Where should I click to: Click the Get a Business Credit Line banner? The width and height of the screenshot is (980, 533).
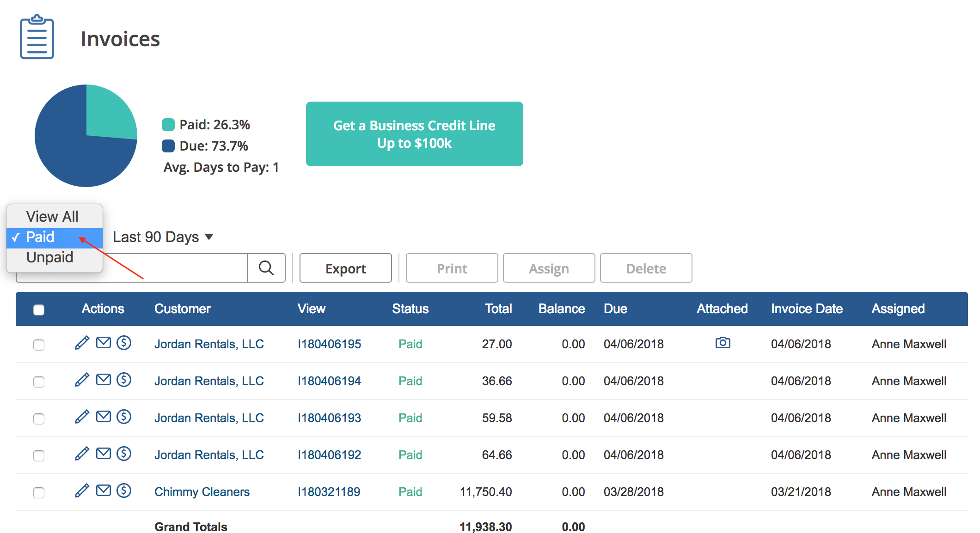(x=414, y=134)
